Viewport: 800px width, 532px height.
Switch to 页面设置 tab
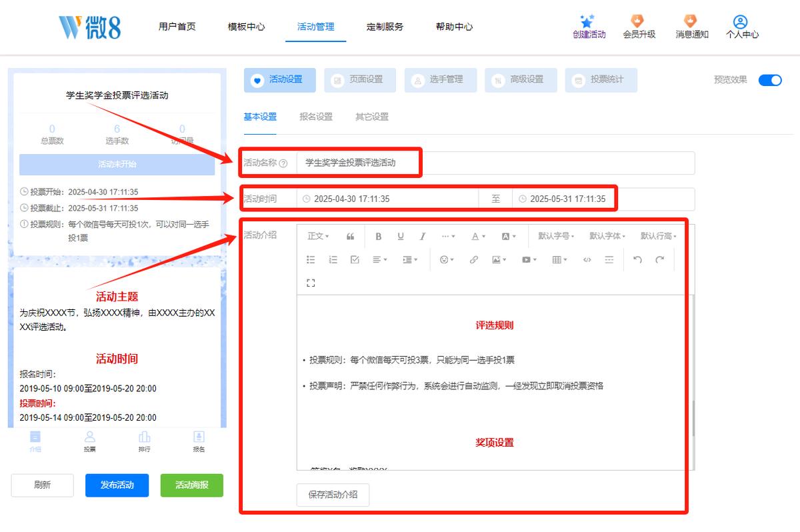pyautogui.click(x=360, y=80)
